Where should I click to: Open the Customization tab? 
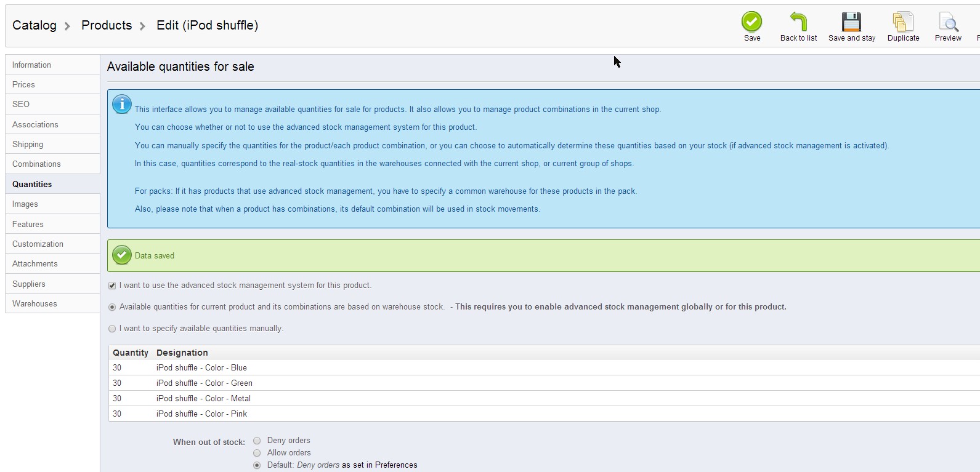coord(52,244)
